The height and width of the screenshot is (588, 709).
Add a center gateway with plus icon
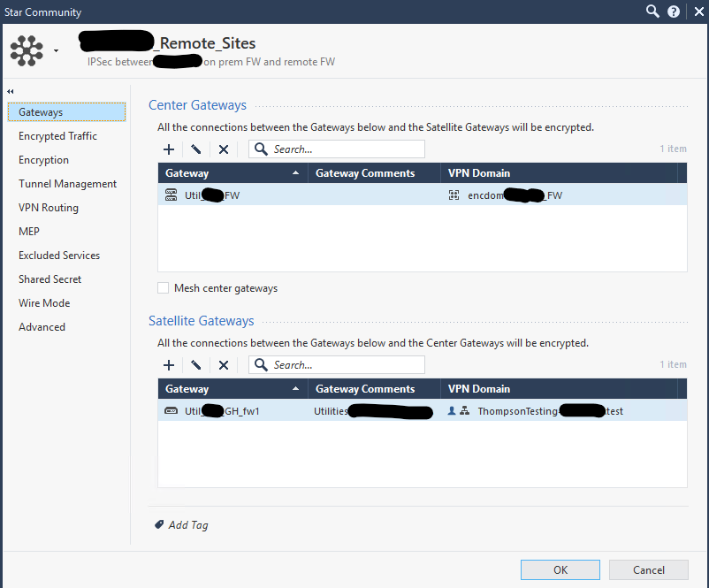[x=169, y=149]
